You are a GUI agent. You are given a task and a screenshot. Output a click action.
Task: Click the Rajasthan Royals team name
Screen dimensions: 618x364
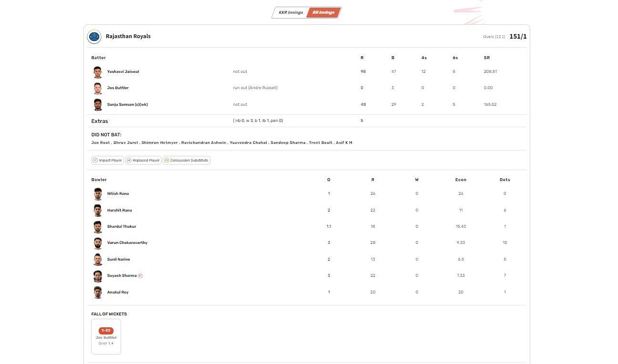[x=128, y=36]
